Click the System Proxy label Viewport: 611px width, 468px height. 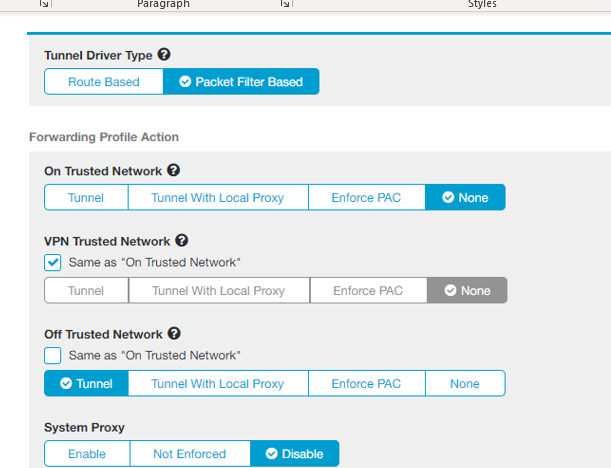tap(85, 427)
